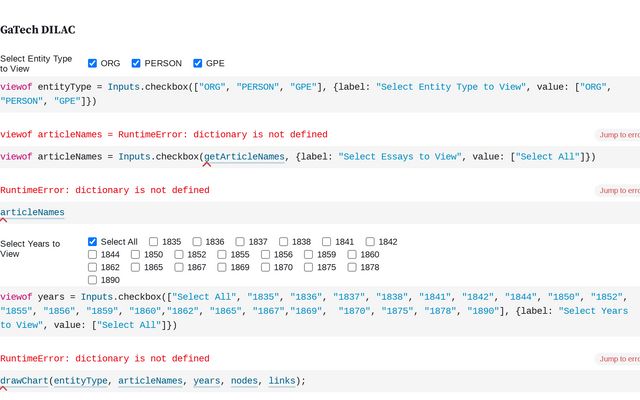Viewport: 640px width, 400px height.
Task: Check the 1836 year checkbox
Action: pyautogui.click(x=197, y=242)
